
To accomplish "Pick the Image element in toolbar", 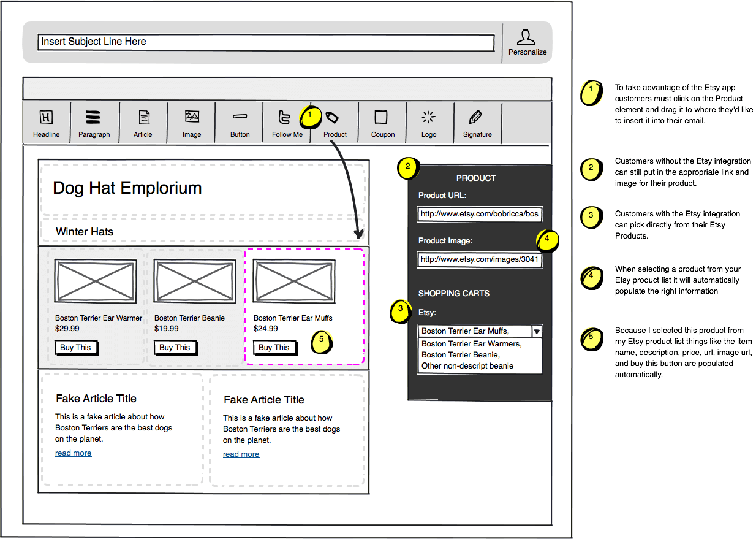I will [x=192, y=117].
